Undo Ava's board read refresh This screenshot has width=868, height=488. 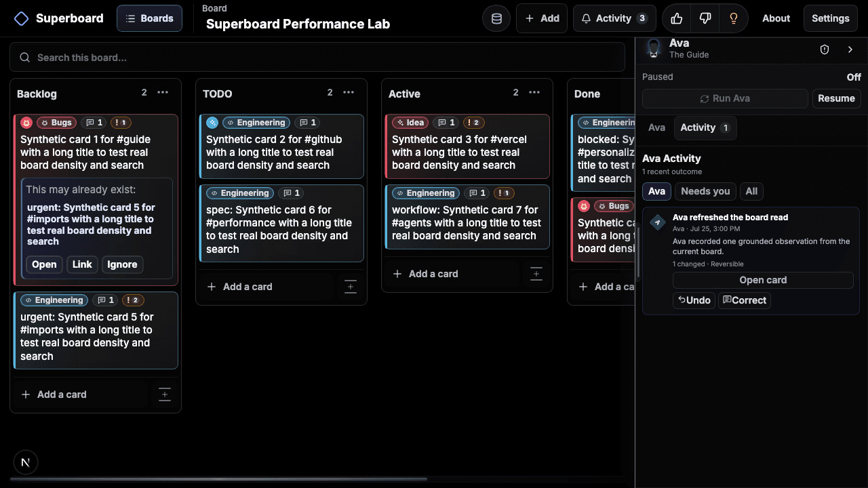click(694, 300)
